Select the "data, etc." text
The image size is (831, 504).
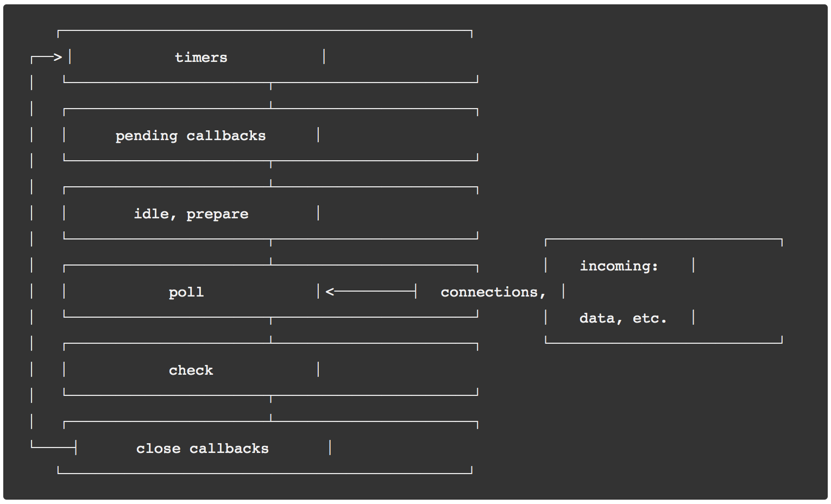pos(622,318)
